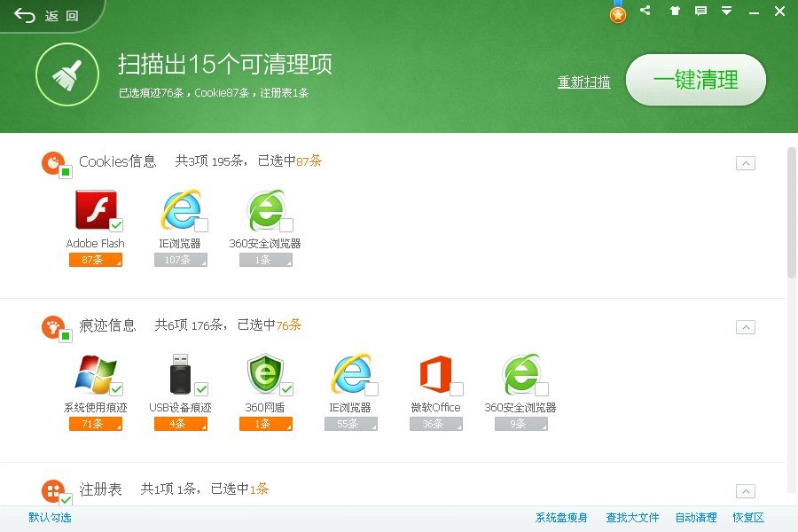Uncheck the 360网盾 checkbox

[x=286, y=389]
